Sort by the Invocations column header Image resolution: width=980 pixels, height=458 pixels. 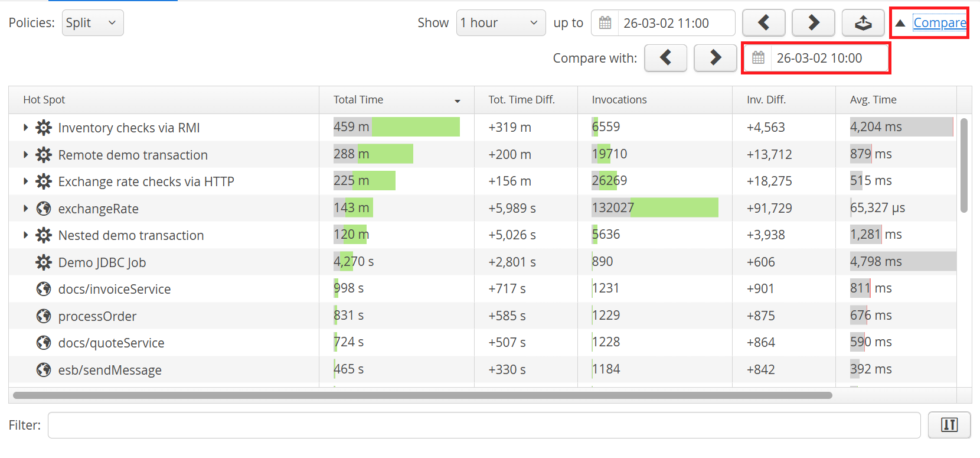click(x=619, y=100)
